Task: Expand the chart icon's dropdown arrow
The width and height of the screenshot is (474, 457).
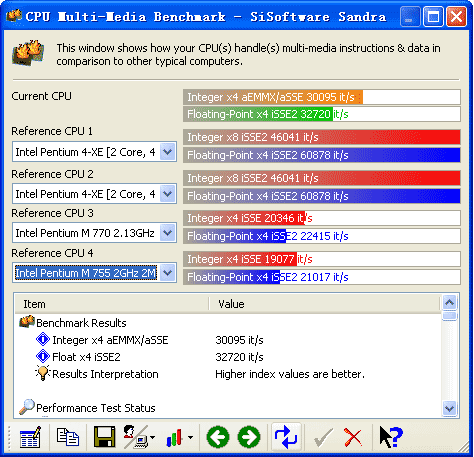Action: pos(190,437)
